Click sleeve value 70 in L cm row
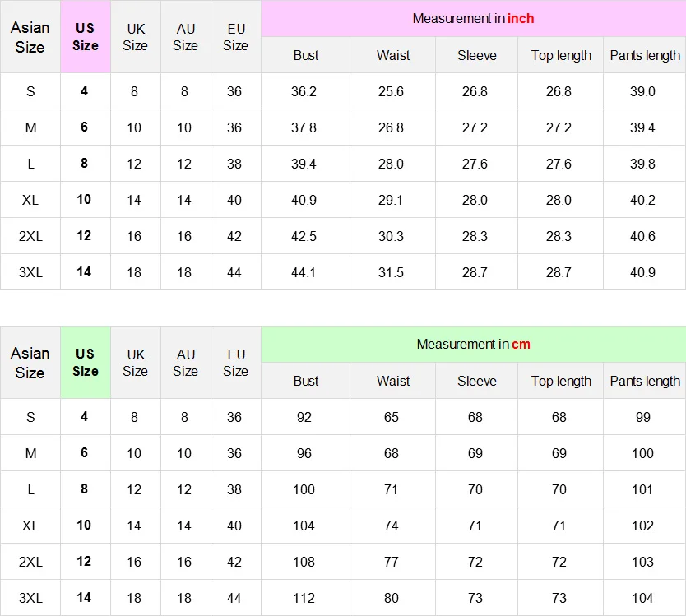The width and height of the screenshot is (686, 616). (x=475, y=489)
